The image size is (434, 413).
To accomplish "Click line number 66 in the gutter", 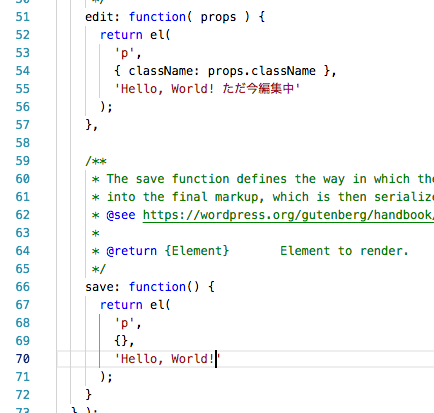I will tap(23, 287).
